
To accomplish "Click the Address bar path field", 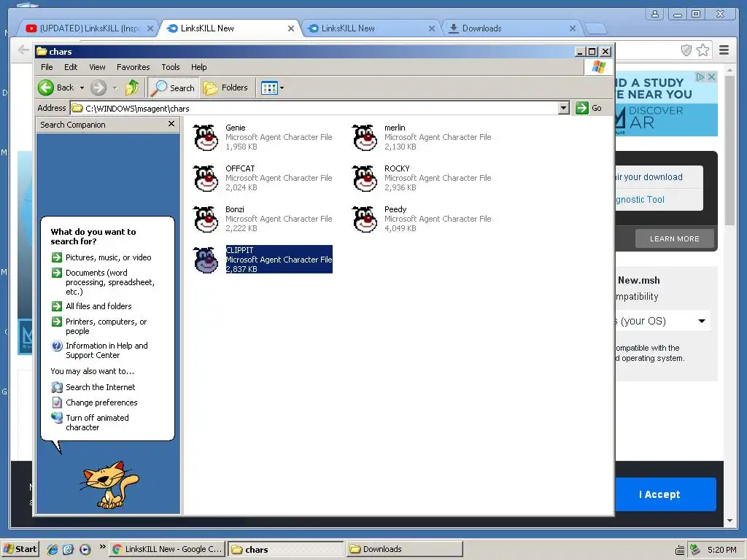I will point(314,108).
